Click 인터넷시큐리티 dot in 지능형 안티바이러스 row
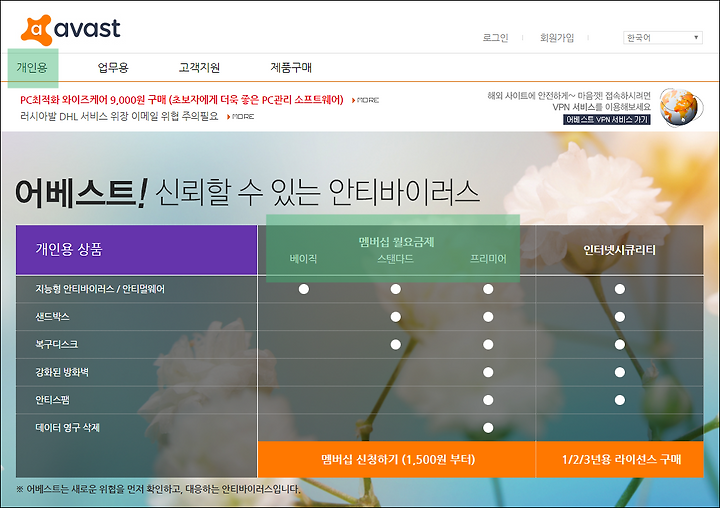The height and width of the screenshot is (508, 720). (619, 289)
